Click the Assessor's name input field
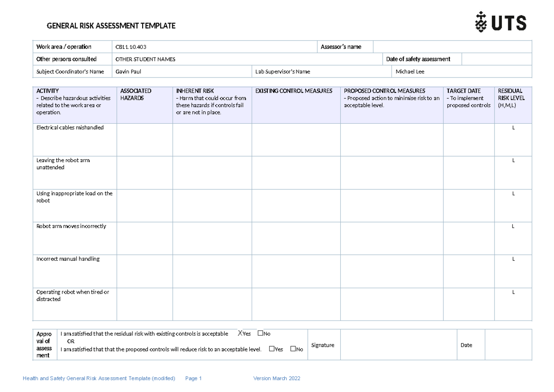The width and height of the screenshot is (554, 392). click(452, 46)
